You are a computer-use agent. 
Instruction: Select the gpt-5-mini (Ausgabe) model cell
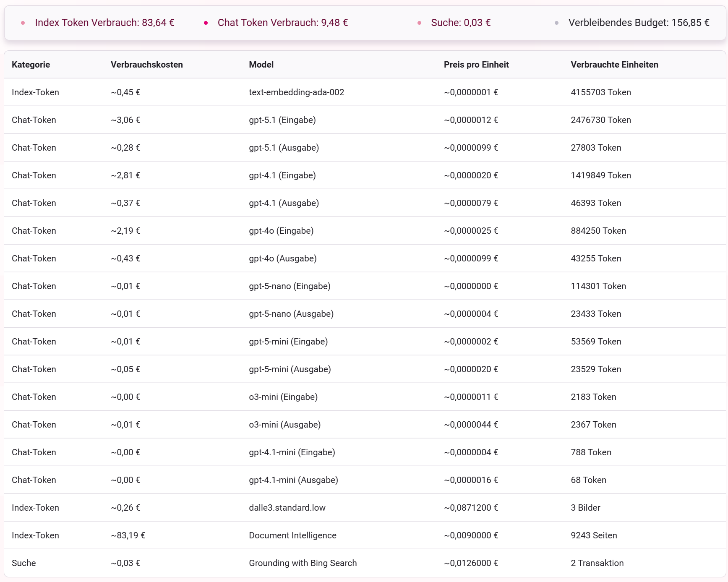290,369
